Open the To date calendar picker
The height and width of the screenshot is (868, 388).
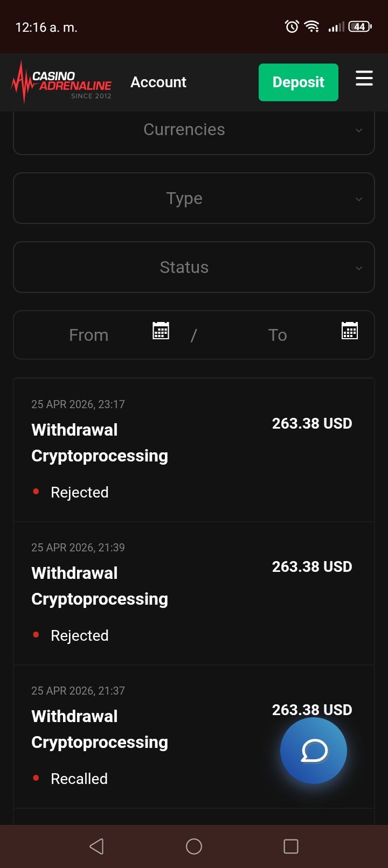coord(350,331)
